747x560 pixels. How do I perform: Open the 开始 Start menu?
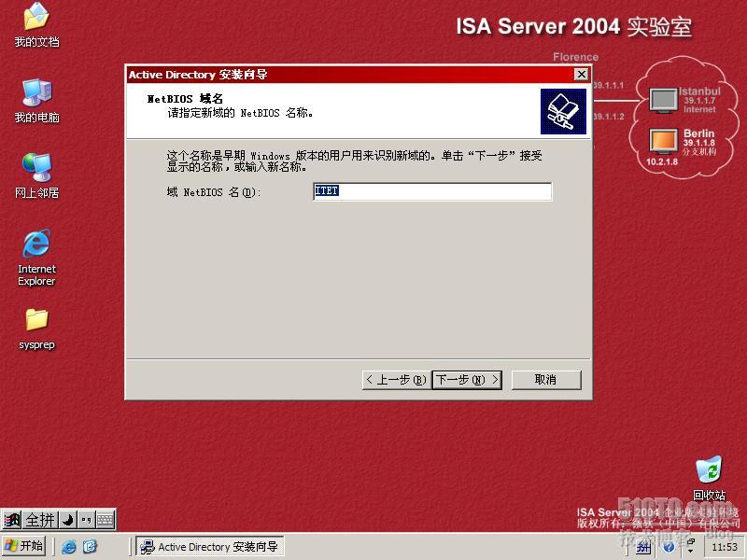coord(24,546)
